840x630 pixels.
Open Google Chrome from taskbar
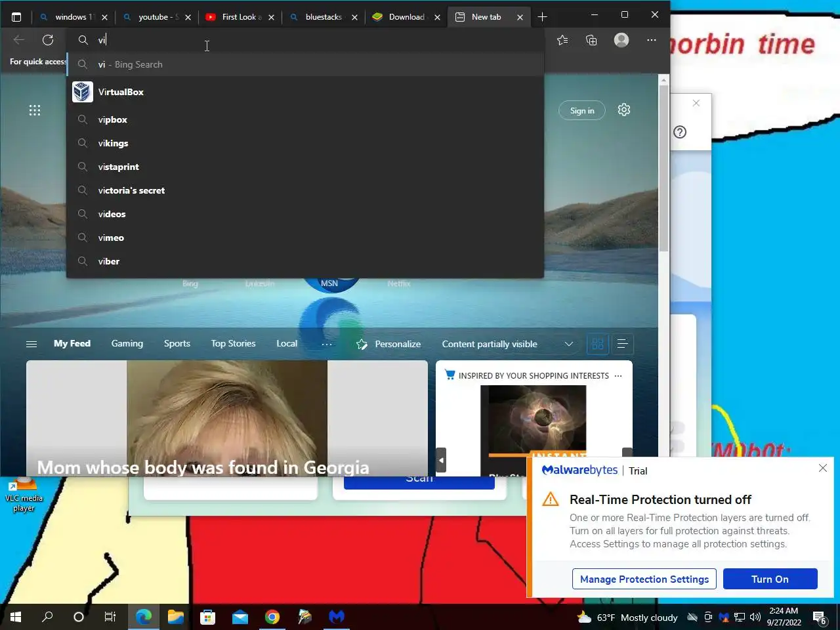[272, 617]
